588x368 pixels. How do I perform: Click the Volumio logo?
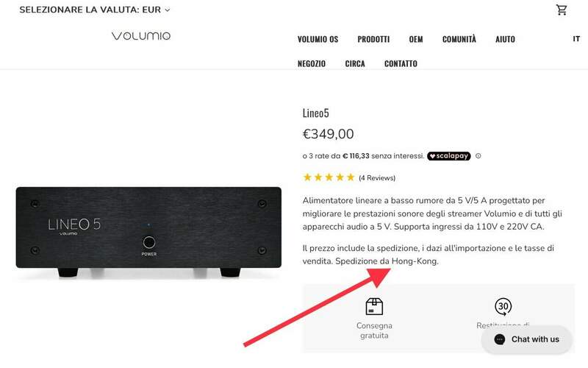point(141,36)
